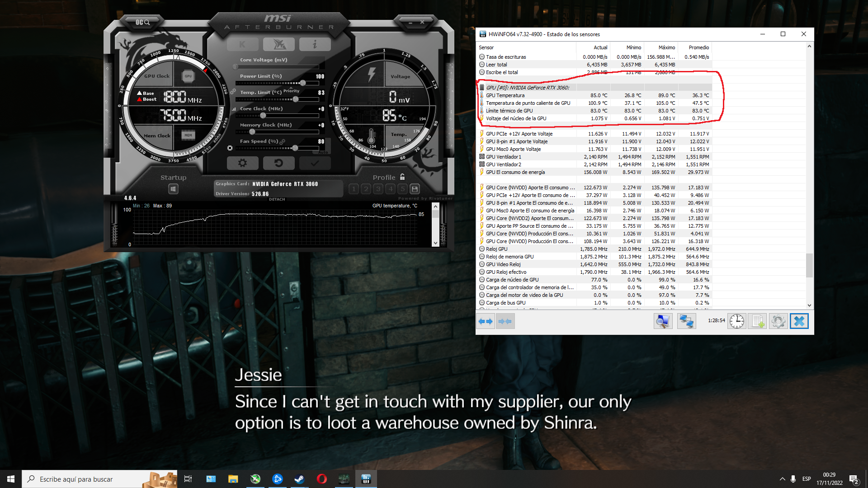868x488 pixels.
Task: Open the Core Clock curve editor icon
Action: (234, 109)
